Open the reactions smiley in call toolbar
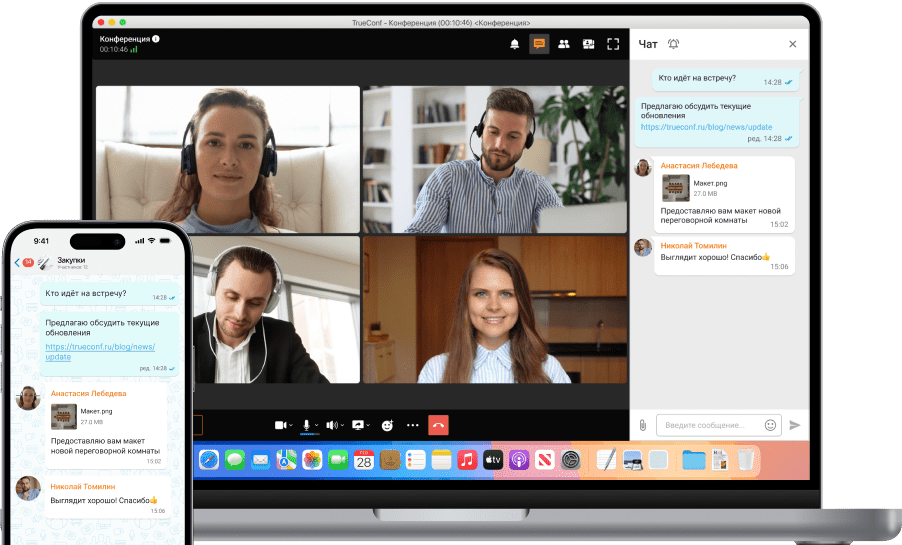The width and height of the screenshot is (902, 545). tap(387, 425)
